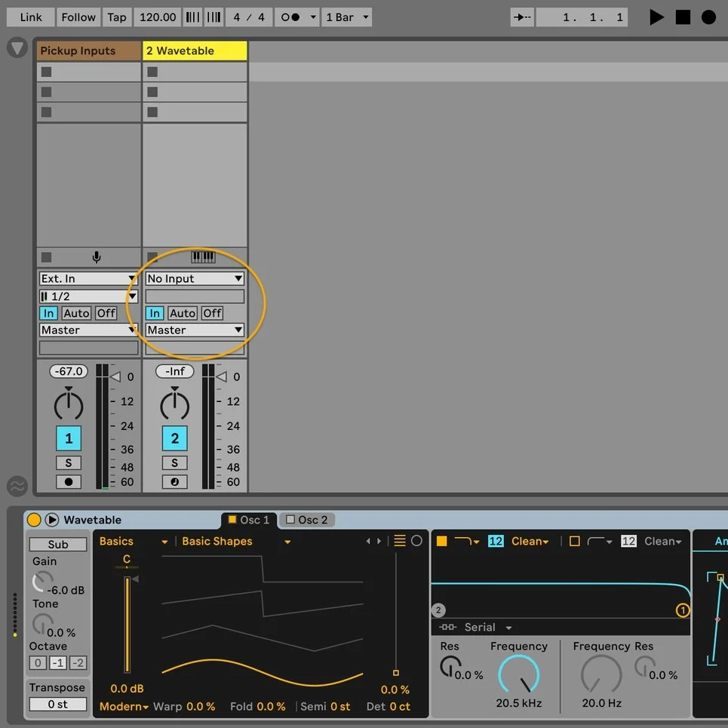Toggle Filter 1 on switch
The image size is (728, 728).
click(x=441, y=541)
